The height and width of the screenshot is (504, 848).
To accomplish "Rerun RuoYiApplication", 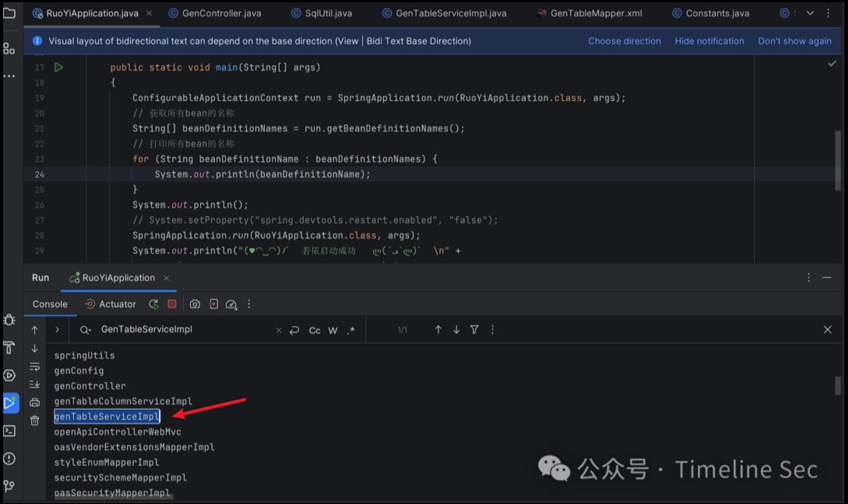I will (x=154, y=304).
